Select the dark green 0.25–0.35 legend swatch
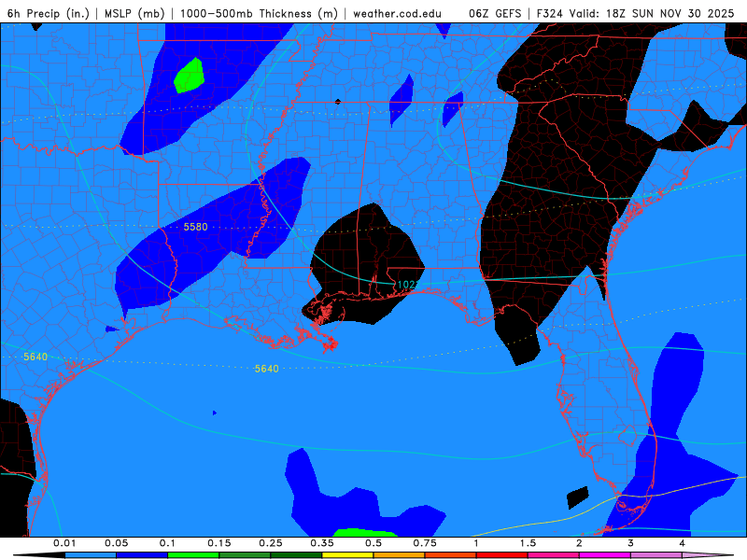Screen dimensions: 747x560 pyautogui.click(x=296, y=555)
